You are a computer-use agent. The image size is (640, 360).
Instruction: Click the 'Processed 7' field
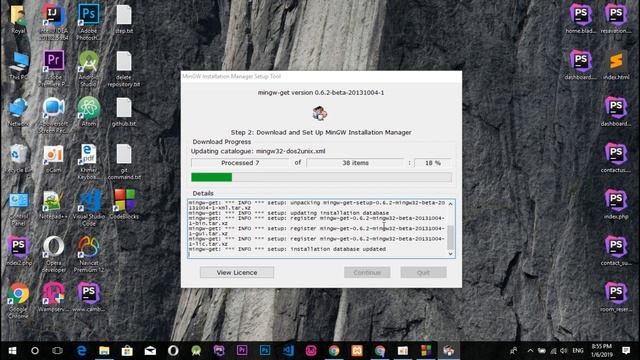pos(240,163)
